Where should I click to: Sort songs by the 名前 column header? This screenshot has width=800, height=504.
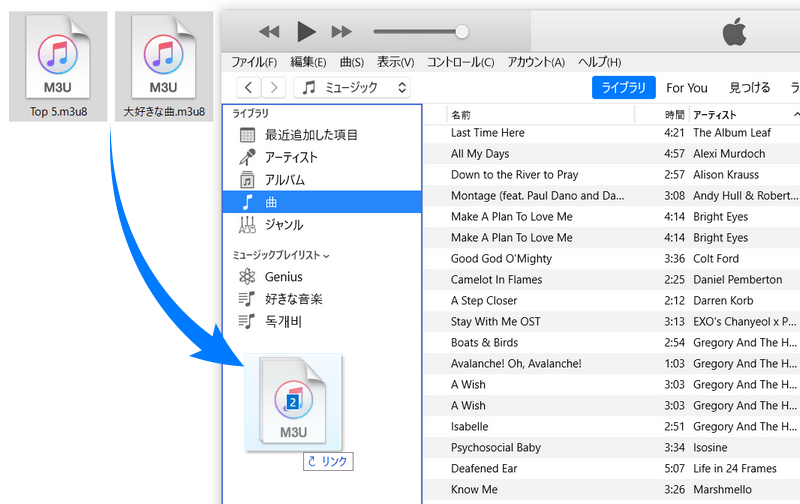pos(461,115)
